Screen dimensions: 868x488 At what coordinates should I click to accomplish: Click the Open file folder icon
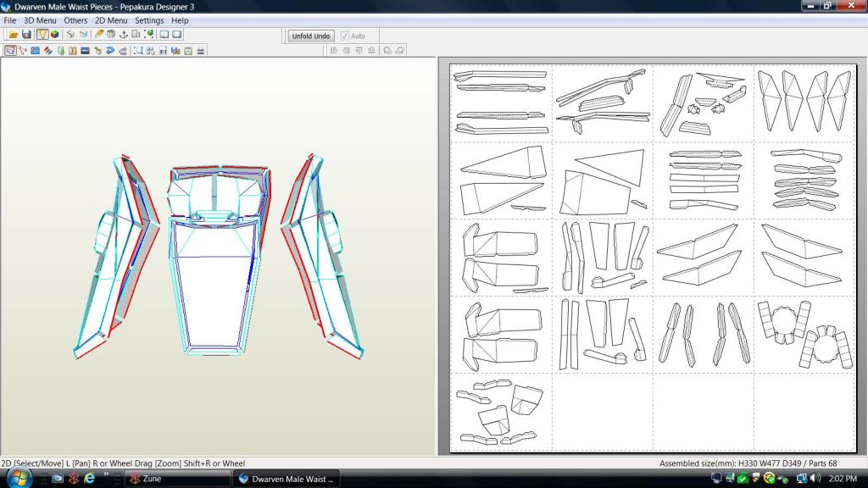[14, 35]
